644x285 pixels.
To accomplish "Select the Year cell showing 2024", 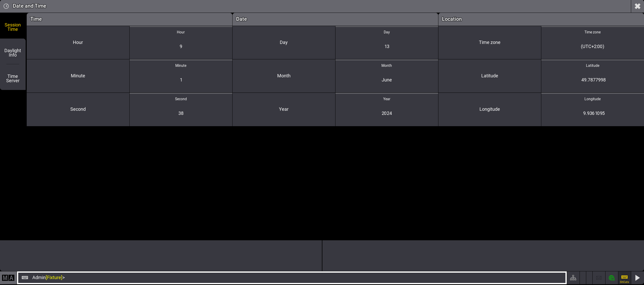I will point(387,109).
